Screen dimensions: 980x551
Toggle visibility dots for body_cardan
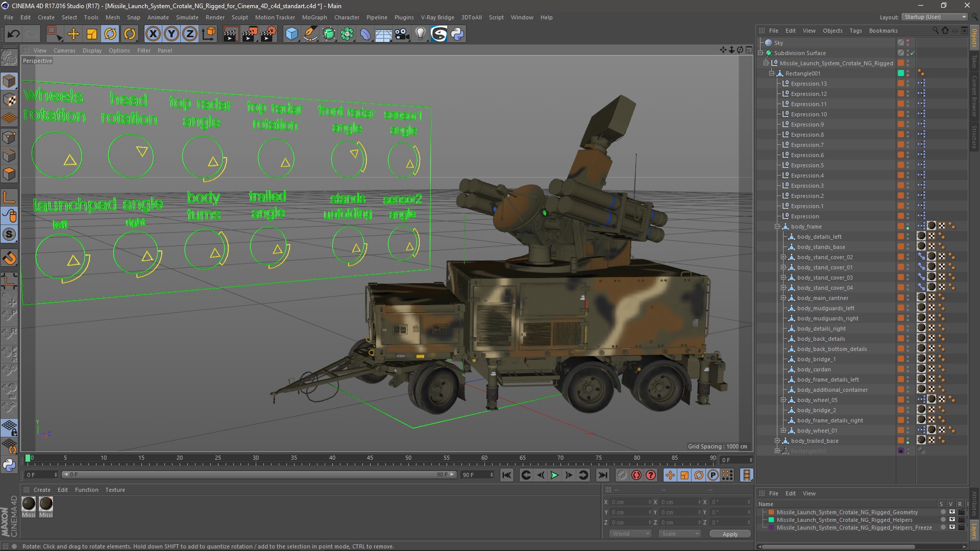pyautogui.click(x=908, y=369)
